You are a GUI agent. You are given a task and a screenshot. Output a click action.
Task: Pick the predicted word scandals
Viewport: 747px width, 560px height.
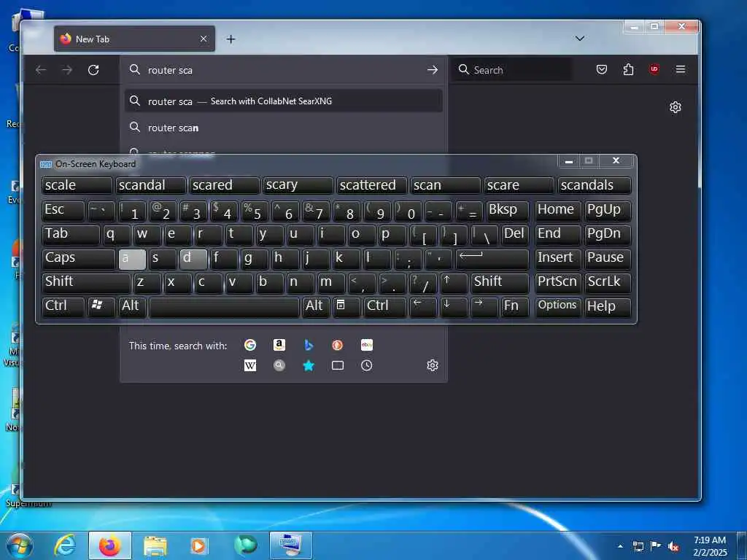595,185
